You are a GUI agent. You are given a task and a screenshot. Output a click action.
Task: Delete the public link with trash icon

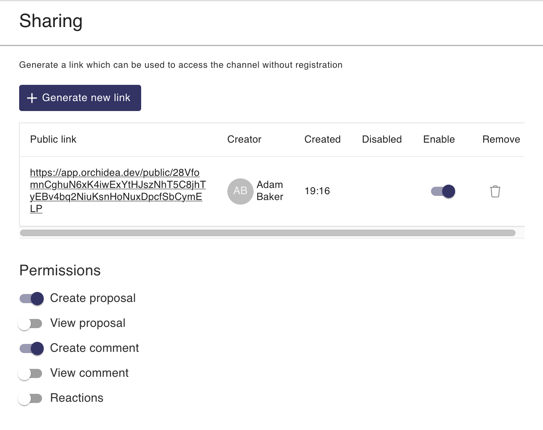(x=495, y=191)
